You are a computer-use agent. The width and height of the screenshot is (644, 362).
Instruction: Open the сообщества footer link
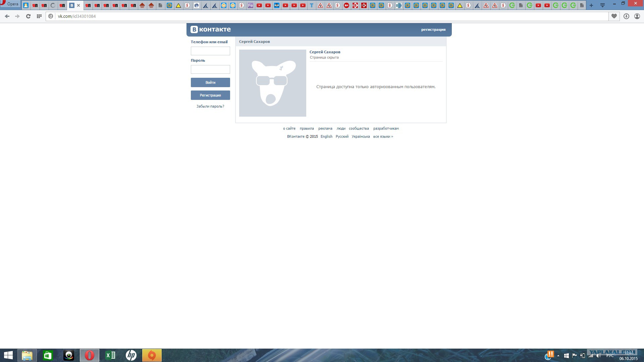359,128
